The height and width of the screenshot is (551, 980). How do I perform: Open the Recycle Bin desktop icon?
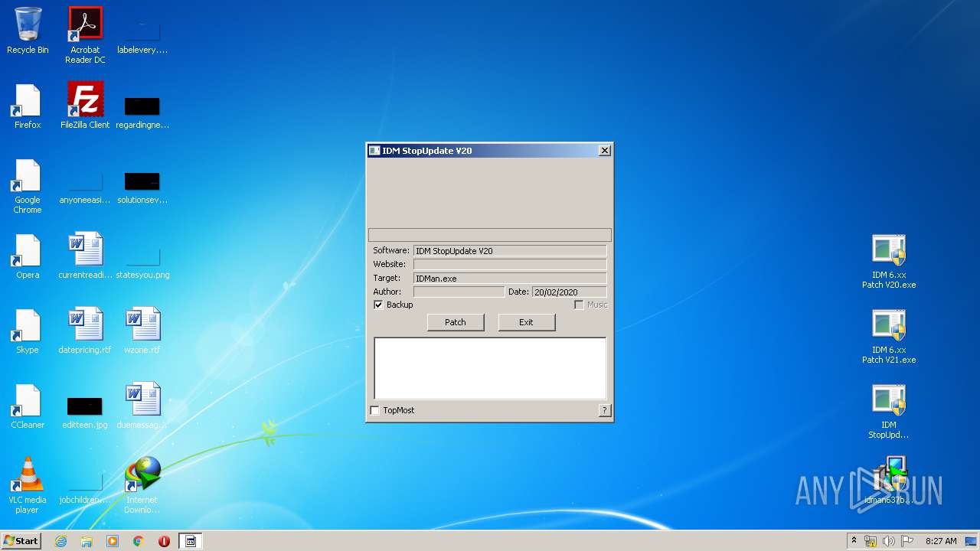click(28, 31)
